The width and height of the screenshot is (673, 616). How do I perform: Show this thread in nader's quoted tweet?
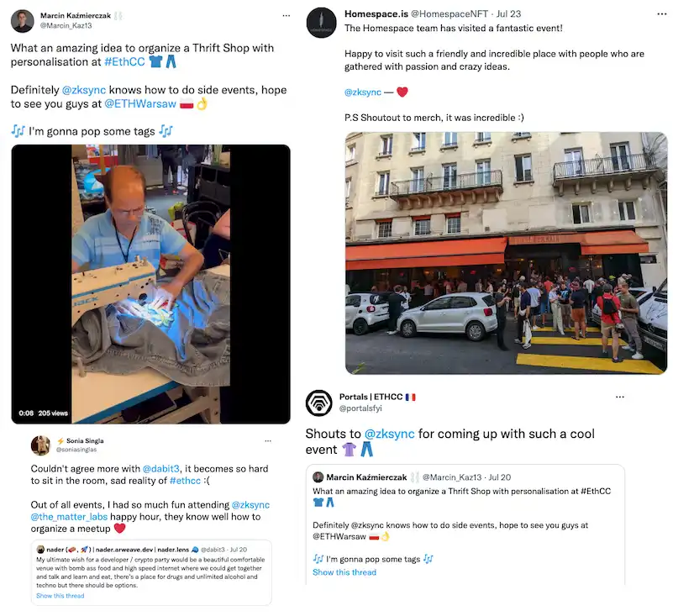click(x=60, y=596)
